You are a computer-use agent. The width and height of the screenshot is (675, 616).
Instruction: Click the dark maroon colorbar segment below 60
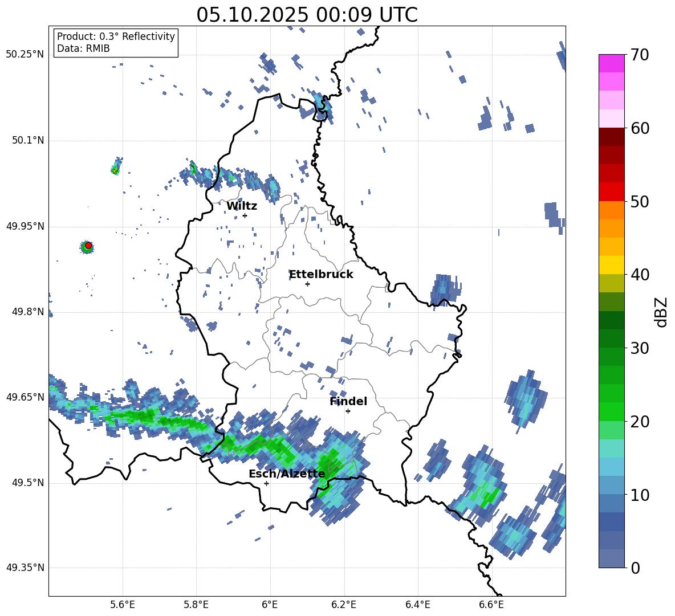point(611,137)
